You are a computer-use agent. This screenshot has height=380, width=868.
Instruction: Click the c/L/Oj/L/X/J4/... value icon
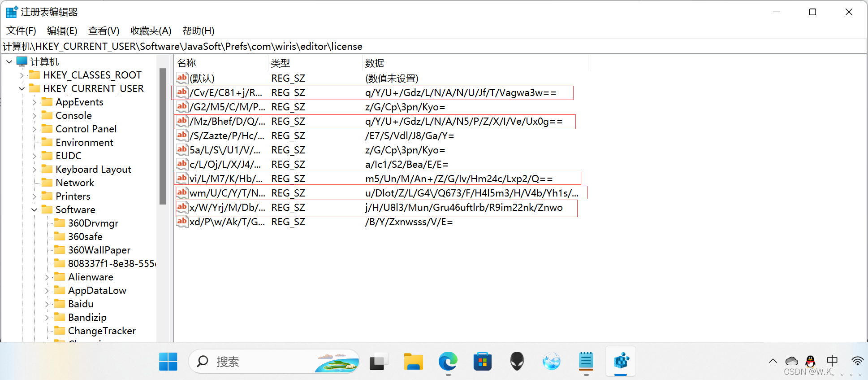tap(182, 164)
